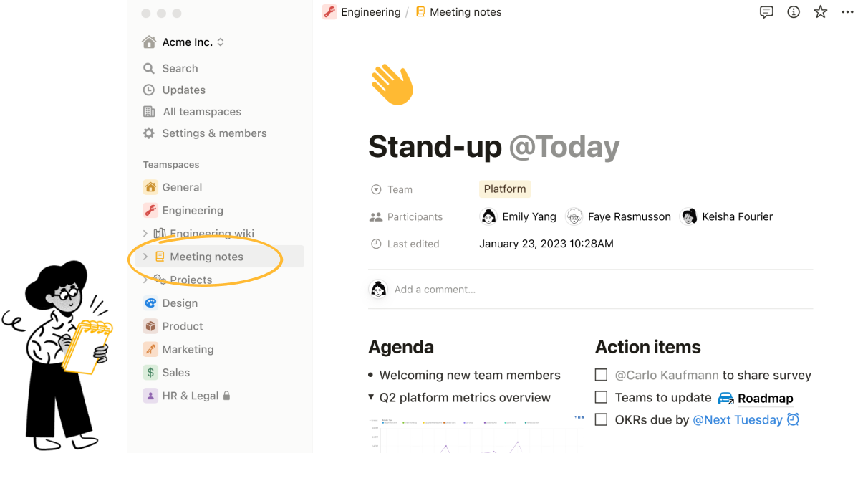Click the waving hand page emoji
This screenshot has height=481, width=868.
pos(392,85)
